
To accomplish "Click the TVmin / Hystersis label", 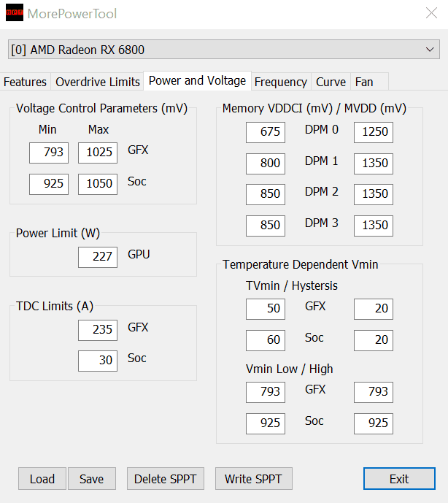I will pyautogui.click(x=292, y=285).
